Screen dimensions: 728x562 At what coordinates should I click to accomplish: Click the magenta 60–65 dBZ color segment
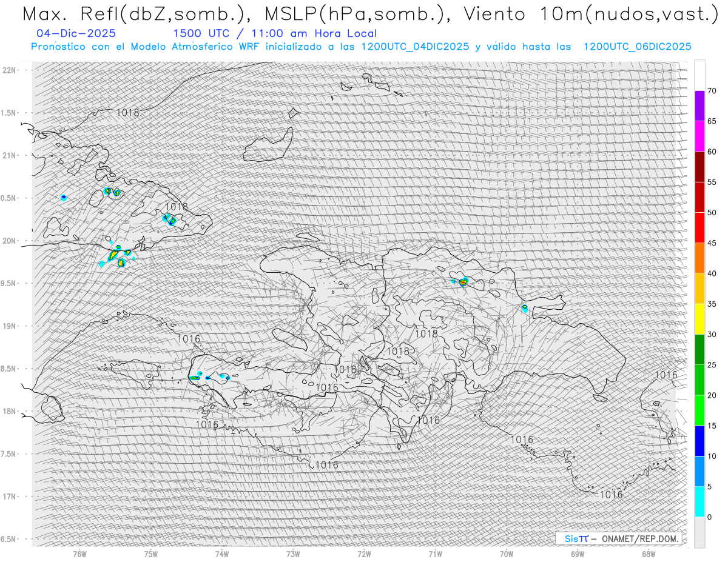[699, 136]
